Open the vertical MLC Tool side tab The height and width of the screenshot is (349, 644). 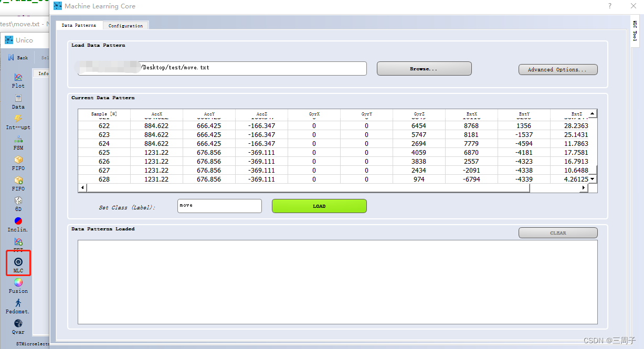point(635,31)
